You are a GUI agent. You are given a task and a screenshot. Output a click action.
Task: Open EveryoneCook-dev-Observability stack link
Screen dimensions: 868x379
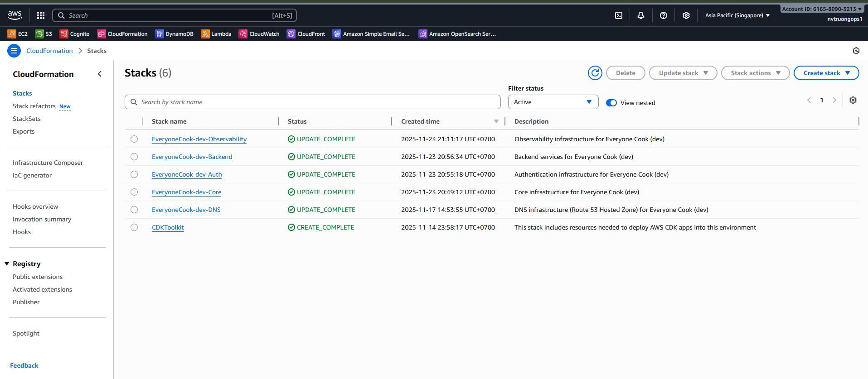click(199, 139)
